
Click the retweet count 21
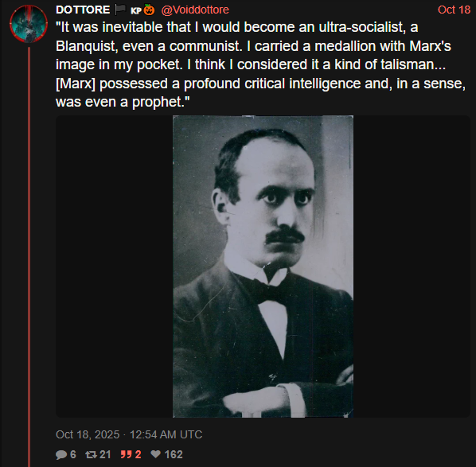coord(105,454)
